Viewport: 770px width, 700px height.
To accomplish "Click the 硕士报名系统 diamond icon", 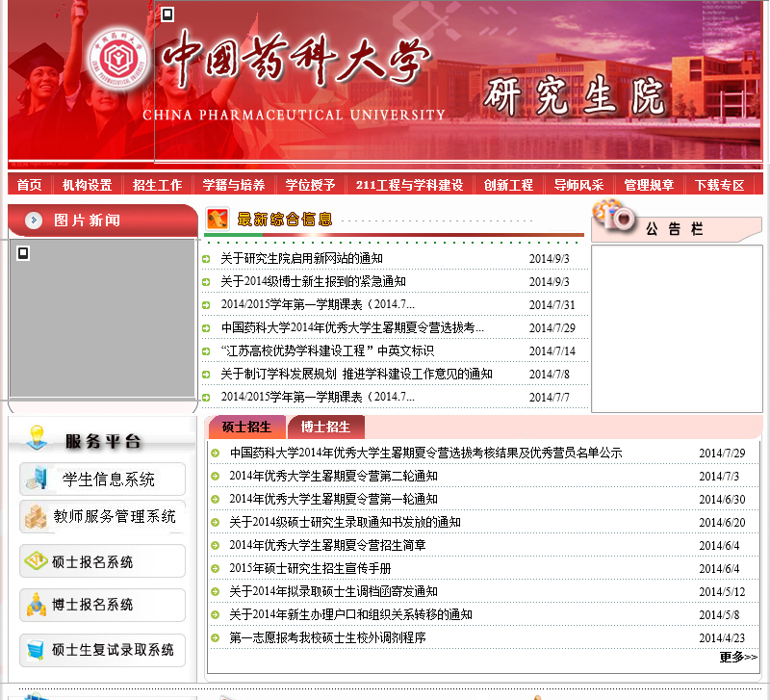I will coord(36,560).
